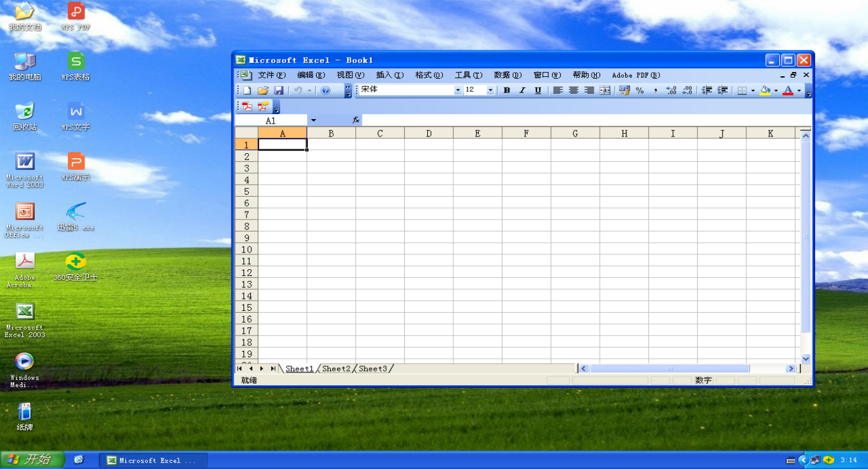Toggle Underline formatting
868x469 pixels.
coord(538,91)
